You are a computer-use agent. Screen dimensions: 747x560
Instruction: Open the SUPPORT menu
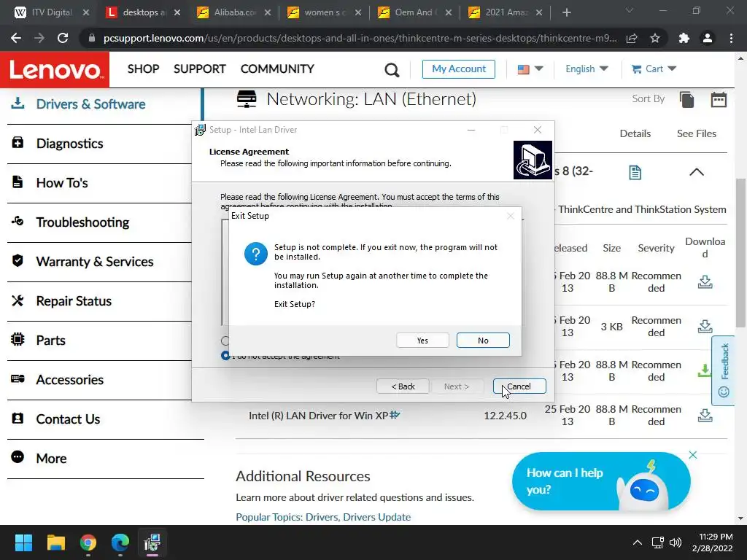(x=200, y=69)
